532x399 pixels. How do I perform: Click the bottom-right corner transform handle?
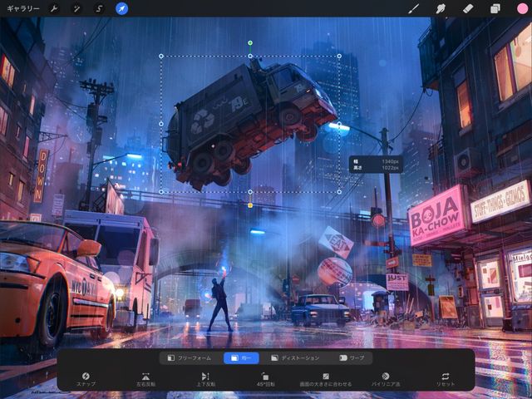(x=339, y=192)
